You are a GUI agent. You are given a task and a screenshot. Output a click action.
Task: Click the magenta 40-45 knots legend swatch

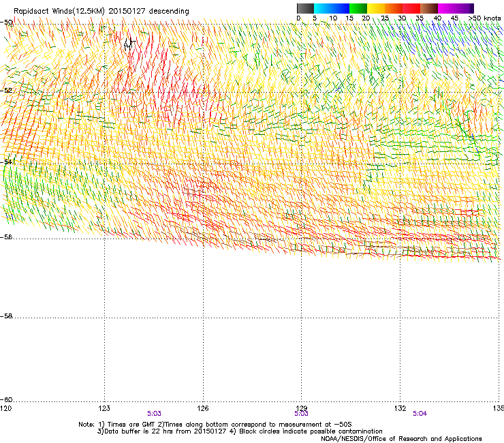[447, 8]
